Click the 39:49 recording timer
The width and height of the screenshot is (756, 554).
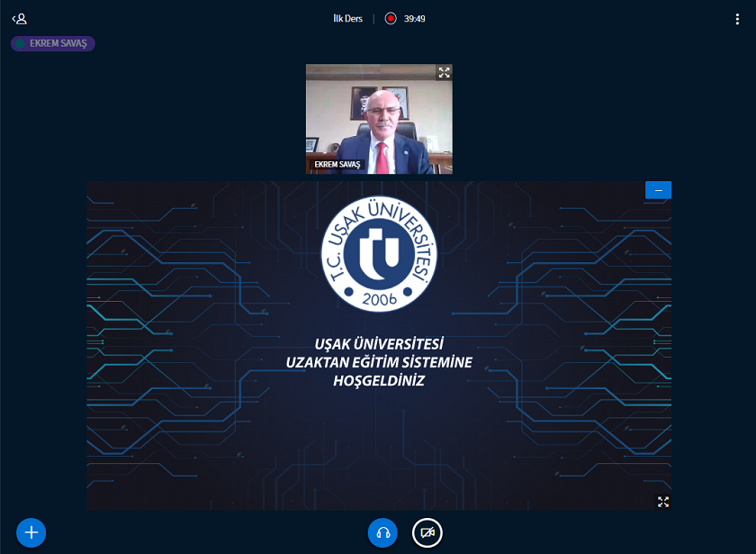415,18
